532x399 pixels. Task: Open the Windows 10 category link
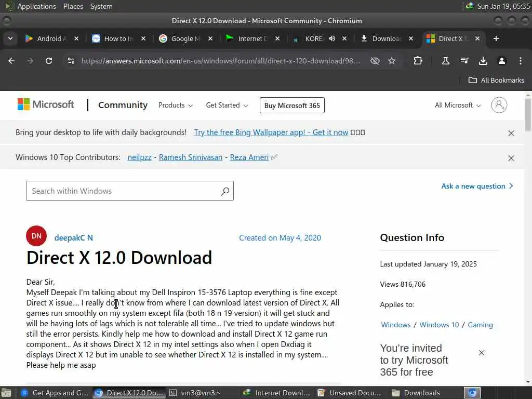click(439, 325)
